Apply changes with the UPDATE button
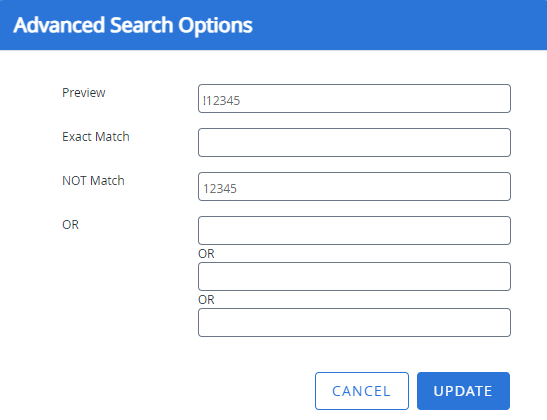Image resolution: width=547 pixels, height=420 pixels. click(463, 391)
